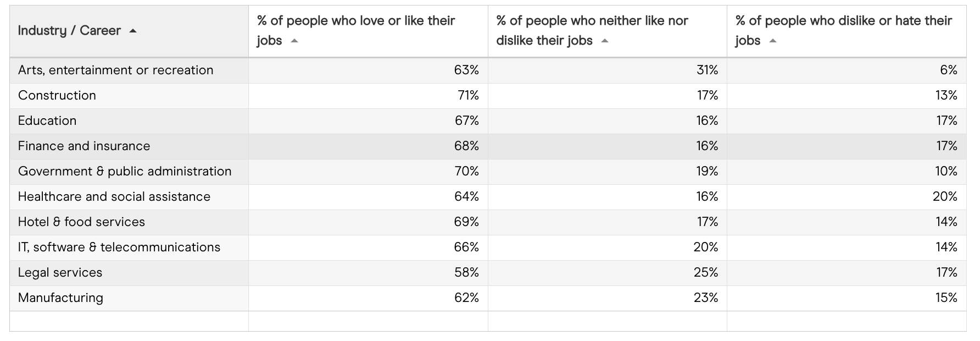Select the Arts, entertainment or recreation row
Image resolution: width=980 pixels, height=341 pixels.
[115, 70]
